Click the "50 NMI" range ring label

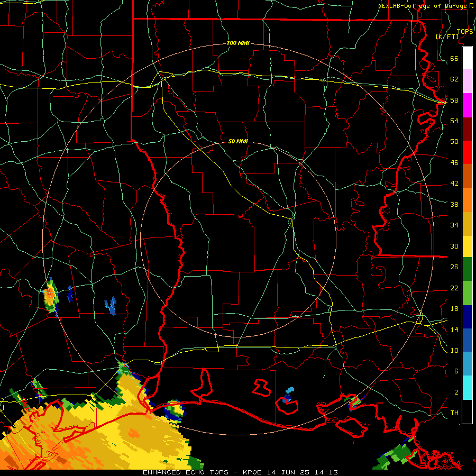click(x=238, y=141)
